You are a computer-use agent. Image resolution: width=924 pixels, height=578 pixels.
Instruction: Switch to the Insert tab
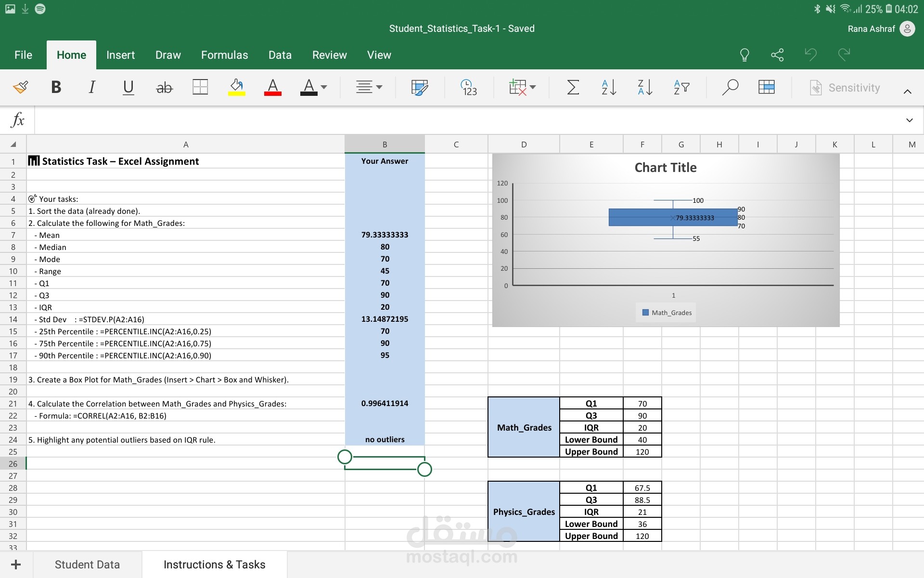coord(120,55)
